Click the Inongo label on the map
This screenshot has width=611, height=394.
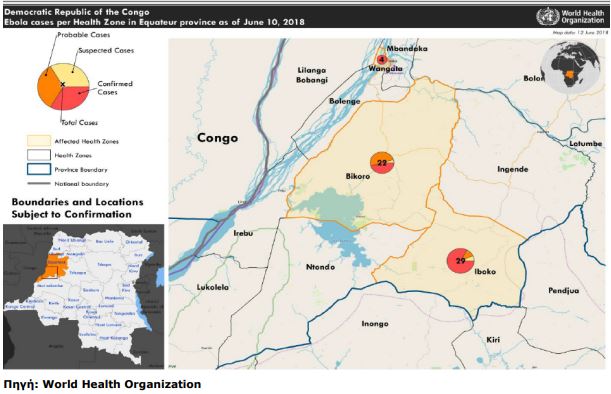(x=375, y=323)
